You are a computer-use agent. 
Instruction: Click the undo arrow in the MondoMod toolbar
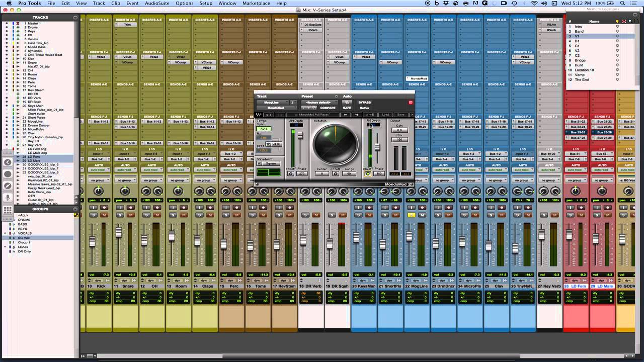pos(269,115)
